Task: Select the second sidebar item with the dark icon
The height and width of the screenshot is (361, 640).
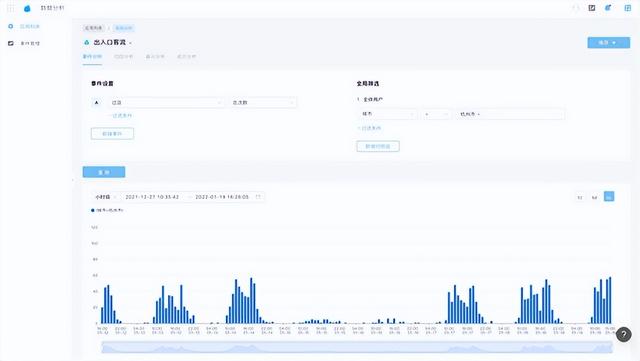Action: (24, 43)
